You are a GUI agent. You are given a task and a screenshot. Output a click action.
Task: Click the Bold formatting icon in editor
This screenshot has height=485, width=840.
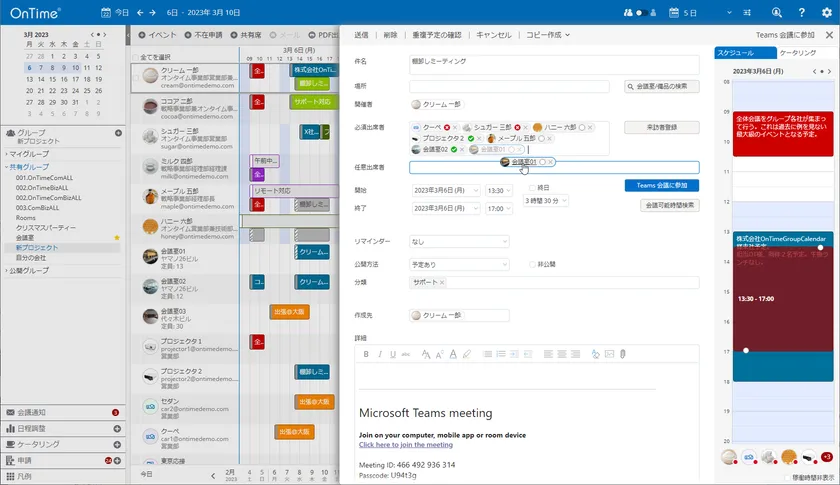click(x=366, y=354)
